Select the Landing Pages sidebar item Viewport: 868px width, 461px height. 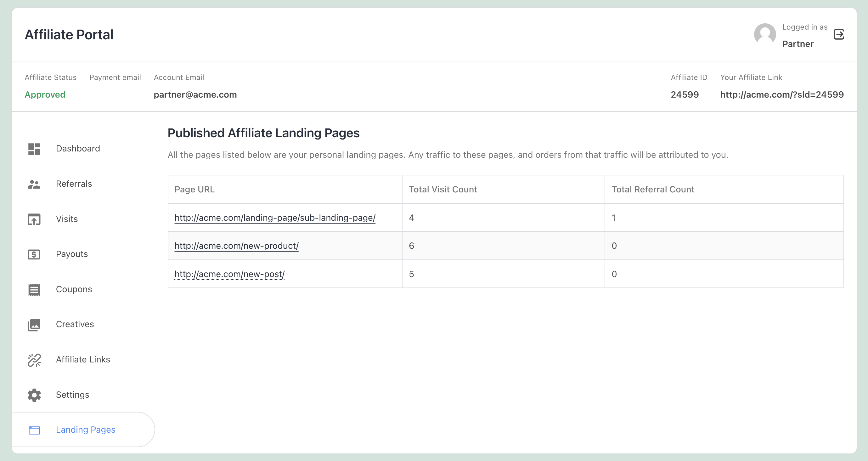pos(86,430)
